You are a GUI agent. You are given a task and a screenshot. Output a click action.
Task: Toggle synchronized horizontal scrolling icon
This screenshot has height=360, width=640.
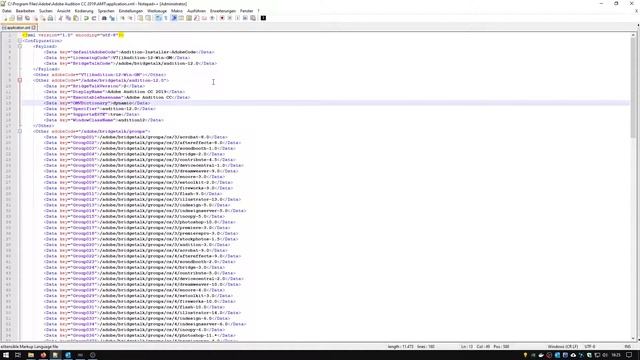pyautogui.click(x=148, y=18)
